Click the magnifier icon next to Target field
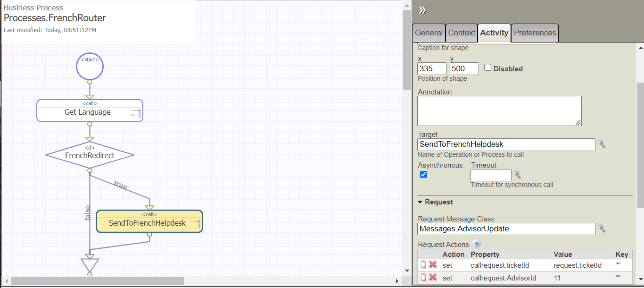The height and width of the screenshot is (288, 644). [602, 144]
